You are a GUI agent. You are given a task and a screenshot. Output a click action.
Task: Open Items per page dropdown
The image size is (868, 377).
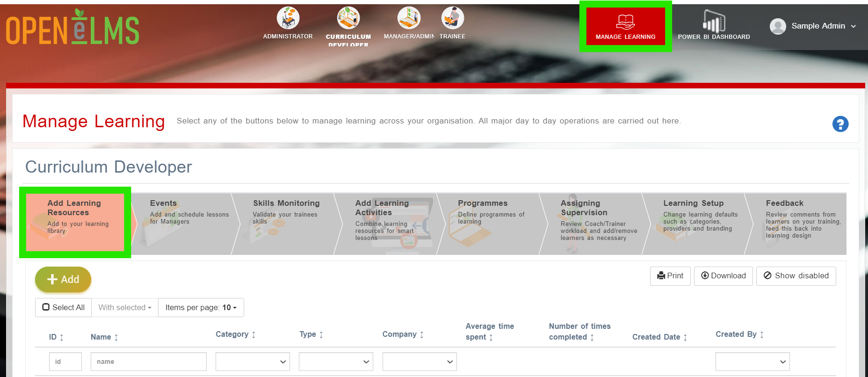click(201, 307)
